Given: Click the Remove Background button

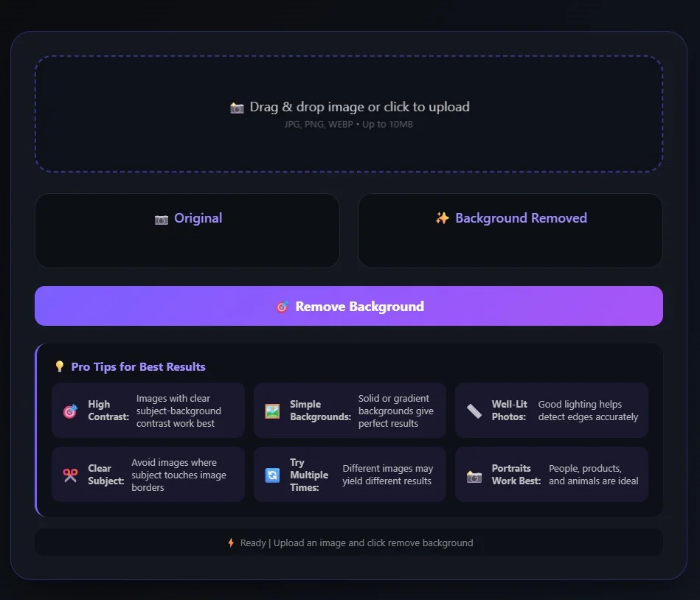Looking at the screenshot, I should (x=349, y=306).
